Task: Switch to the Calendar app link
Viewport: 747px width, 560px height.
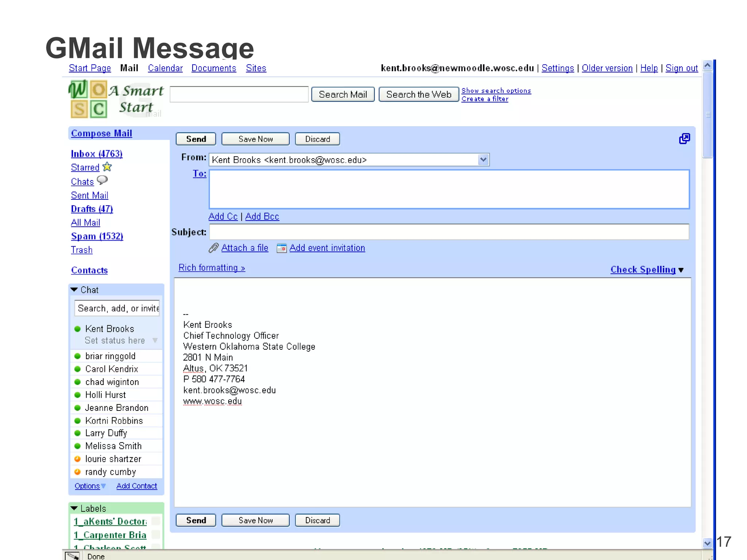Action: [x=165, y=68]
